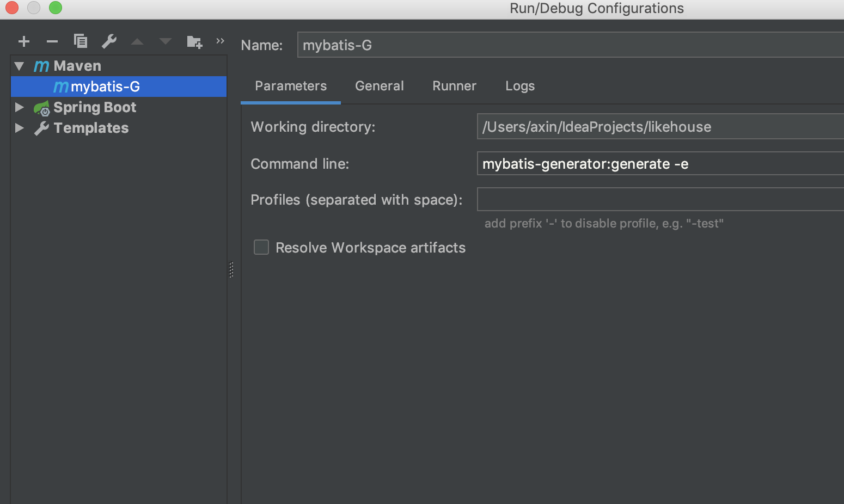Create a new folder using the folder-plus icon
Image resolution: width=844 pixels, height=504 pixels.
(194, 41)
